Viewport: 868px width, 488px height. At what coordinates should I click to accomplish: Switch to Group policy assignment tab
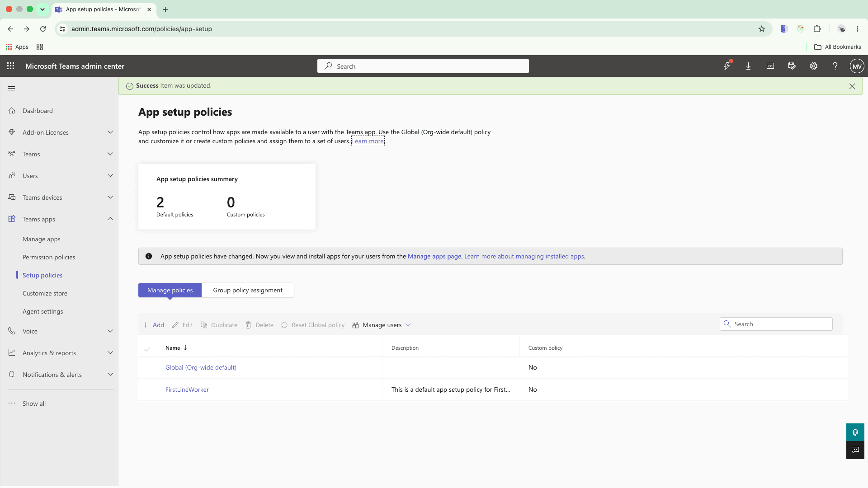pyautogui.click(x=248, y=290)
